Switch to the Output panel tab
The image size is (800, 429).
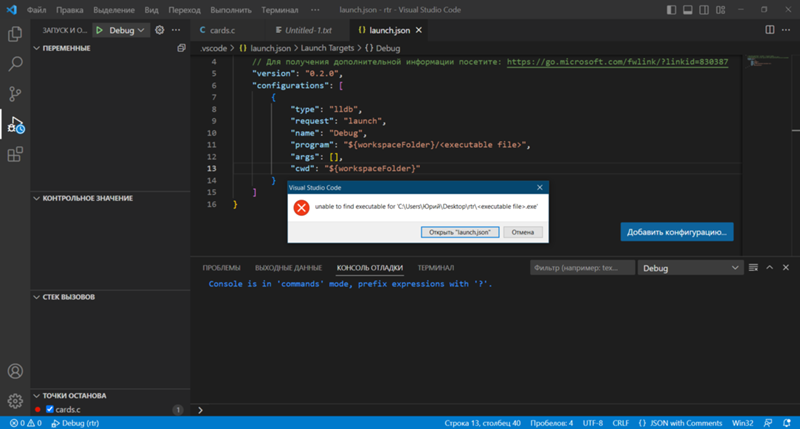coord(288,268)
